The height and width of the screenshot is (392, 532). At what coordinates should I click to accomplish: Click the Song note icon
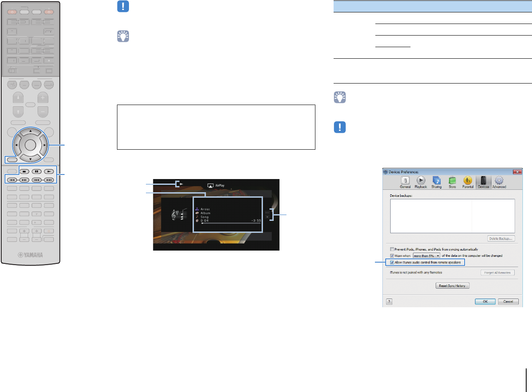(197, 217)
